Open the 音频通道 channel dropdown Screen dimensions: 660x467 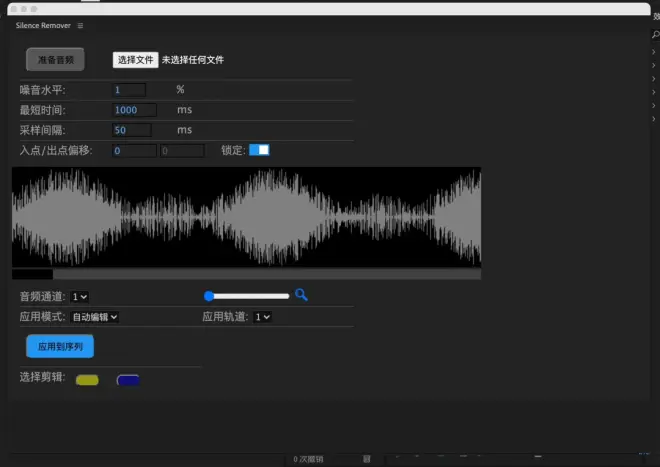80,297
